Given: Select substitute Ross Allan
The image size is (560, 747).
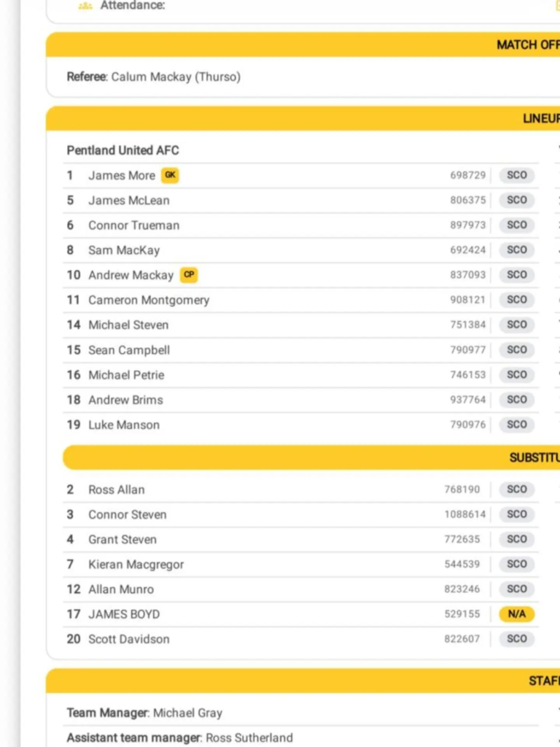Looking at the screenshot, I should 116,489.
